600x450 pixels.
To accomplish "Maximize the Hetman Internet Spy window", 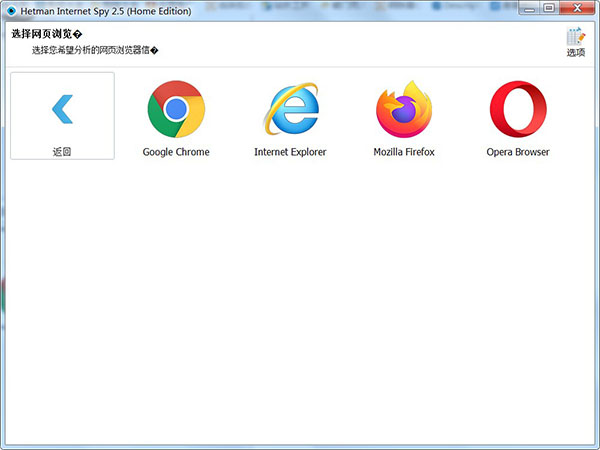I will [x=549, y=8].
